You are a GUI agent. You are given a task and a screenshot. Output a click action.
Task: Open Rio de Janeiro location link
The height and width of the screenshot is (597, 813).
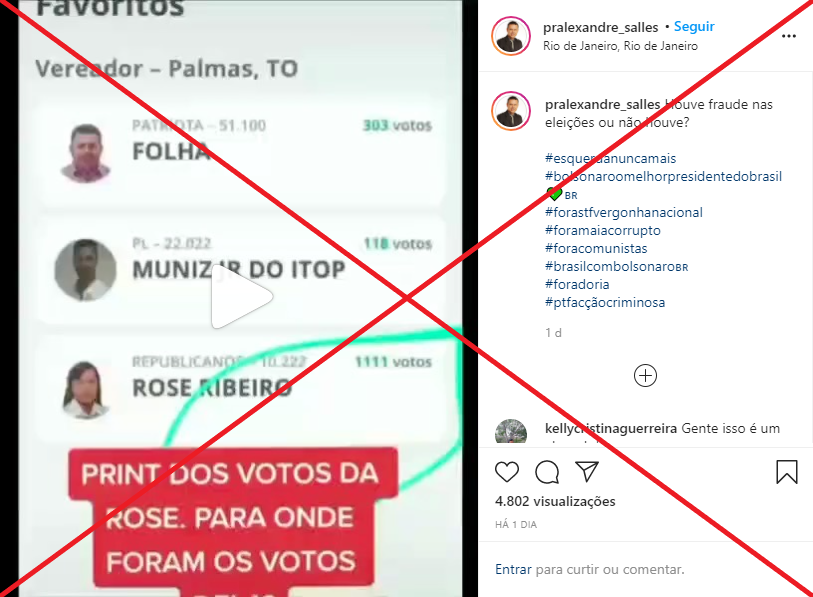pos(620,46)
